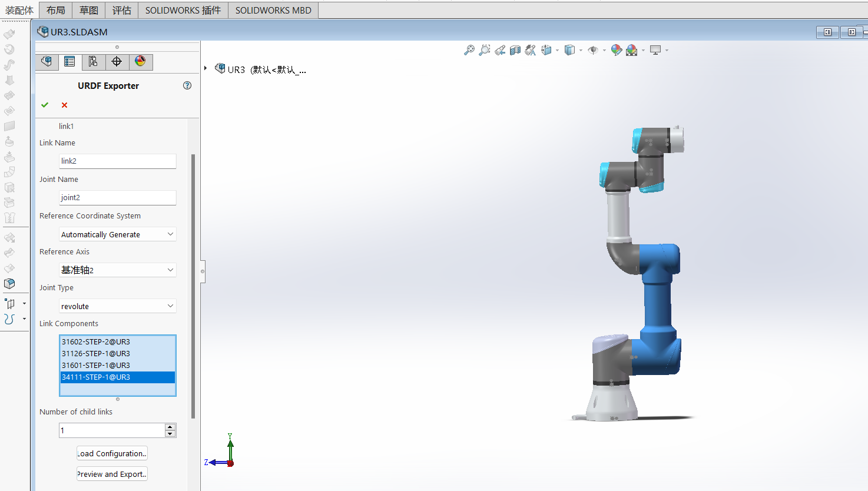Switch to the PropertyManager tab icon
Screen dimensions: 868x491
pos(69,62)
